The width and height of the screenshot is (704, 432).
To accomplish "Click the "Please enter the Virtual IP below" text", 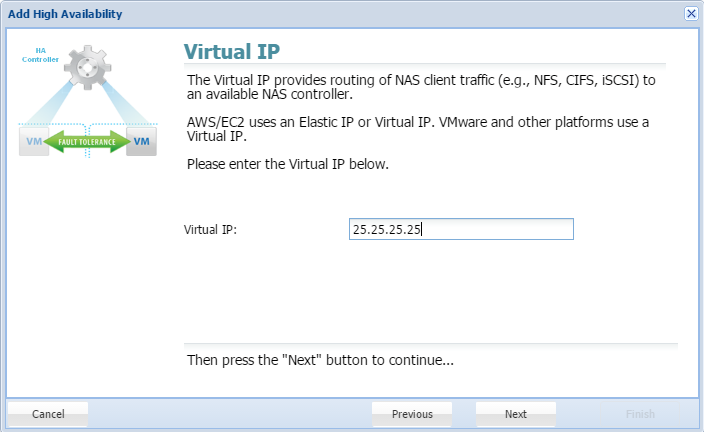I will (x=288, y=164).
